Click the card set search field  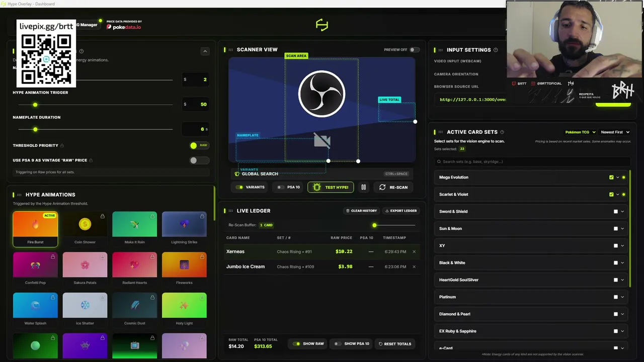(x=532, y=162)
